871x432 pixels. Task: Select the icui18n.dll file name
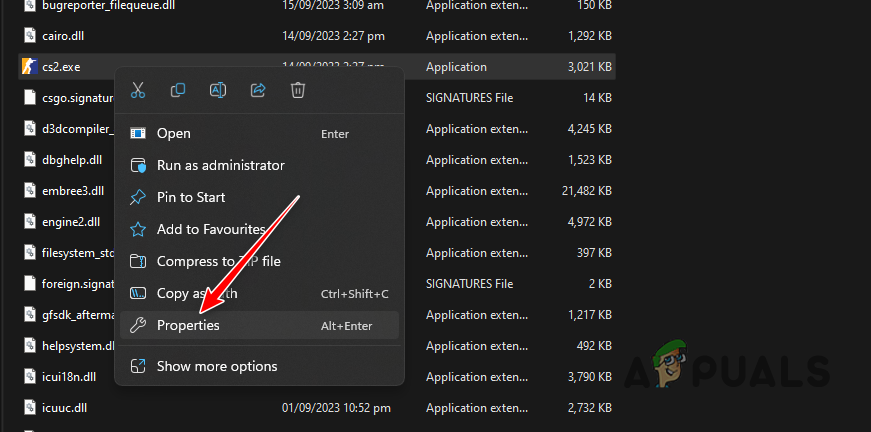(69, 376)
